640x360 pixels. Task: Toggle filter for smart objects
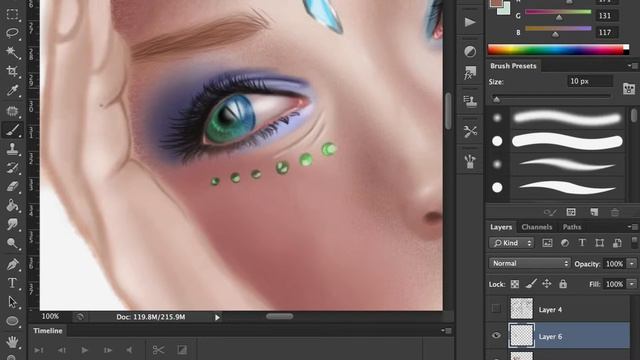[x=617, y=243]
